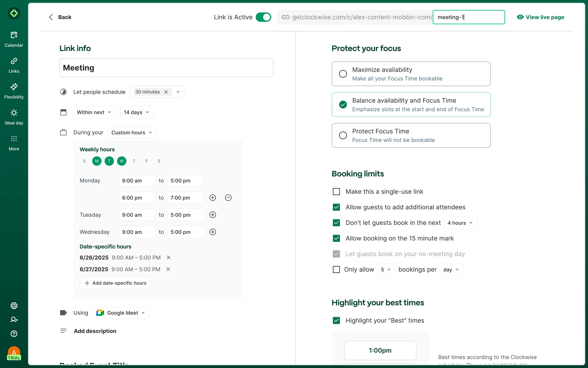Remove Monday's 6:00 pm time range
The height and width of the screenshot is (368, 588).
click(x=228, y=198)
